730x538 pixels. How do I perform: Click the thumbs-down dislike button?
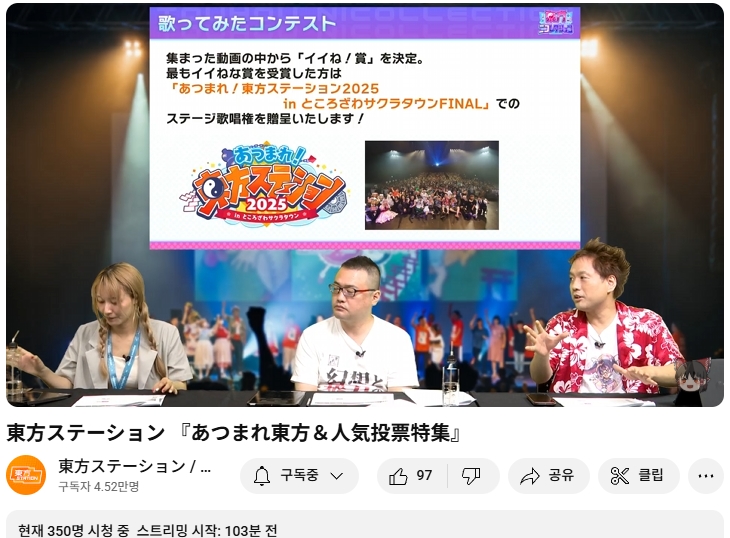(472, 476)
